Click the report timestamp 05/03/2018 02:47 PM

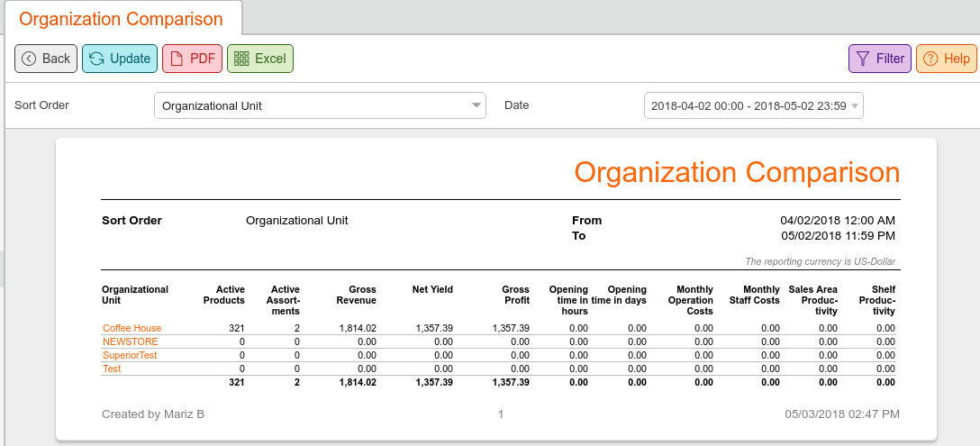point(842,414)
